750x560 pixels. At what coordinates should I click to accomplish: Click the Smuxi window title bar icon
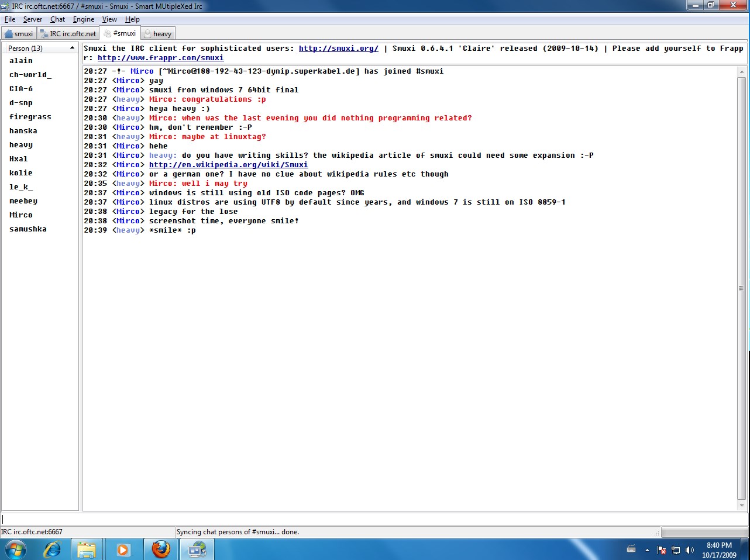[x=5, y=6]
